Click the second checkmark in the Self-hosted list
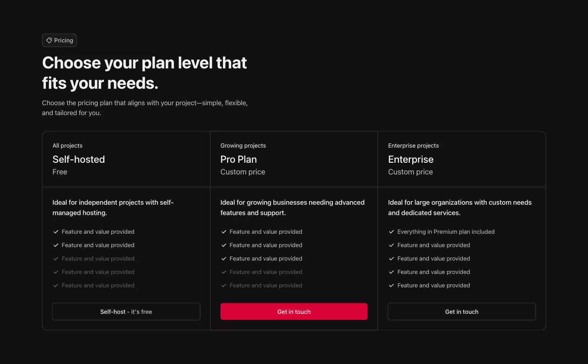This screenshot has width=588, height=364. tap(55, 245)
